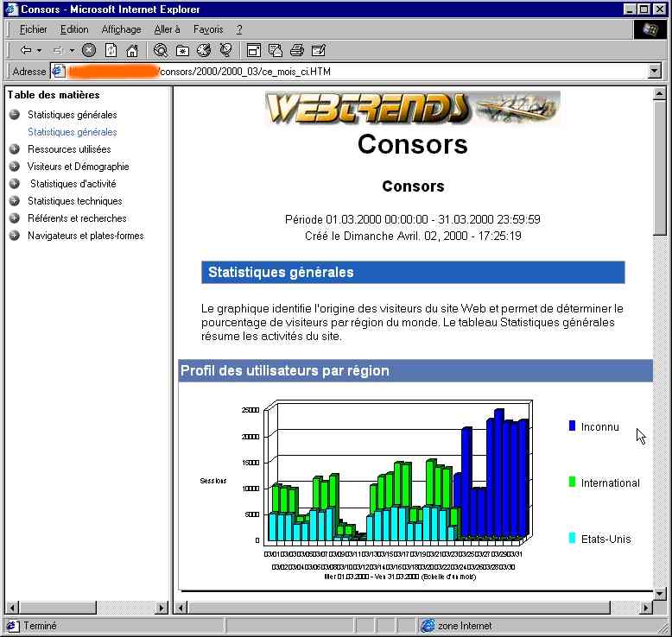
Task: Click the report scrollbar down arrow
Action: point(660,594)
